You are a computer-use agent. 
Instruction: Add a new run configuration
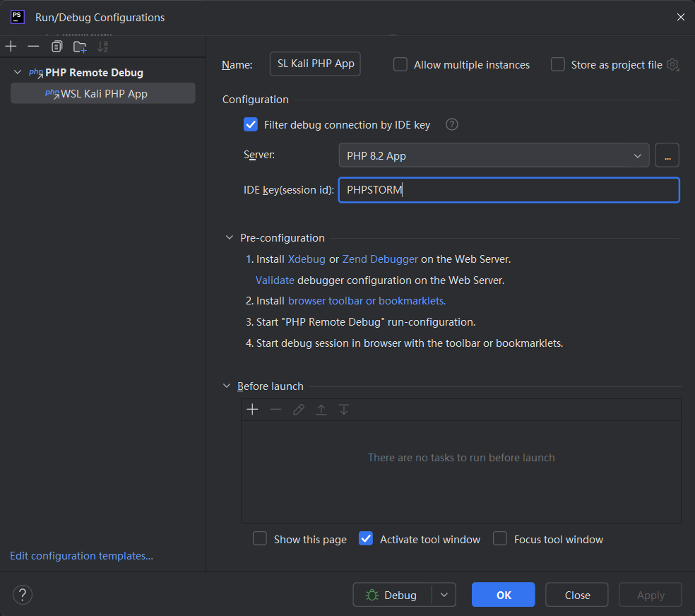tap(11, 46)
